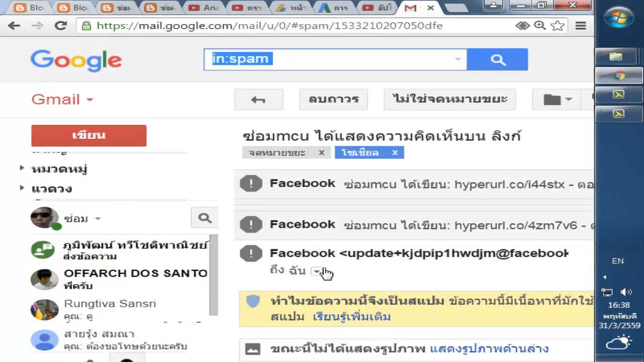Click the 16:38 clock in tray
Viewport: 644px width, 362px height.
tap(618, 305)
